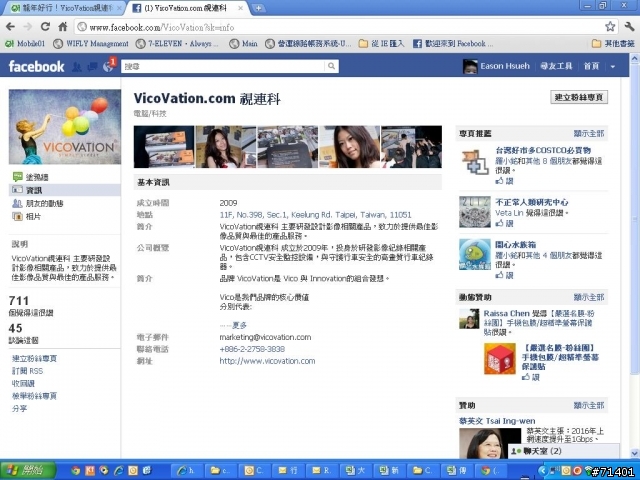Click the browser Forward arrow

click(x=28, y=27)
